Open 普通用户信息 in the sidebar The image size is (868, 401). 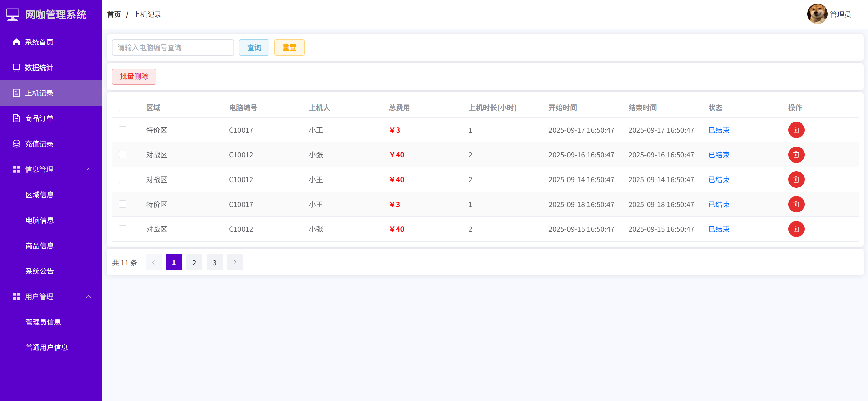click(47, 347)
